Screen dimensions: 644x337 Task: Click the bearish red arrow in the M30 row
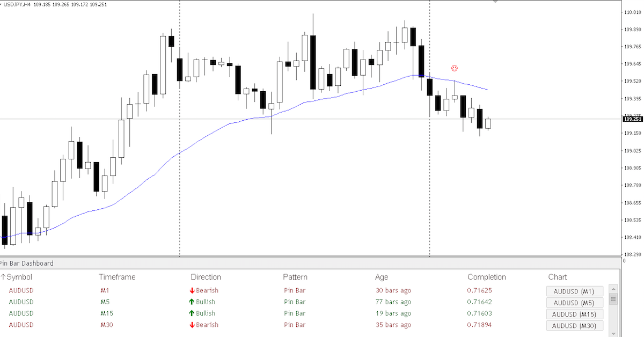192,325
